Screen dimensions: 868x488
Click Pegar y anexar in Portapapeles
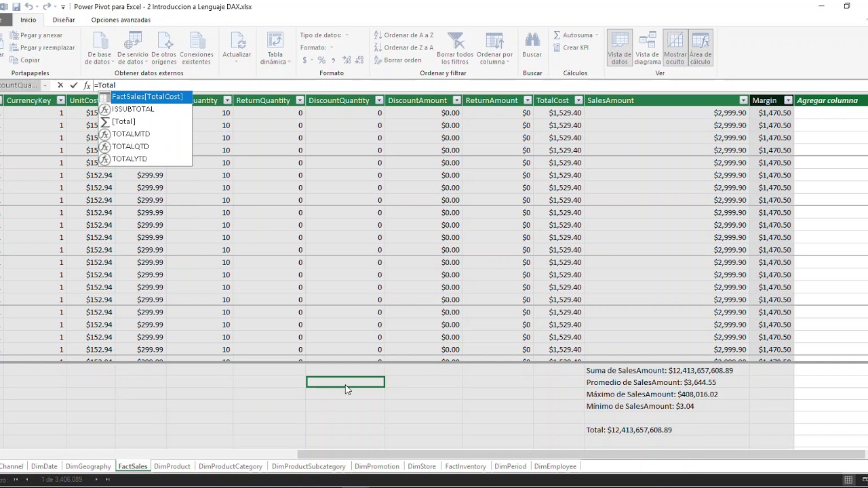(36, 35)
